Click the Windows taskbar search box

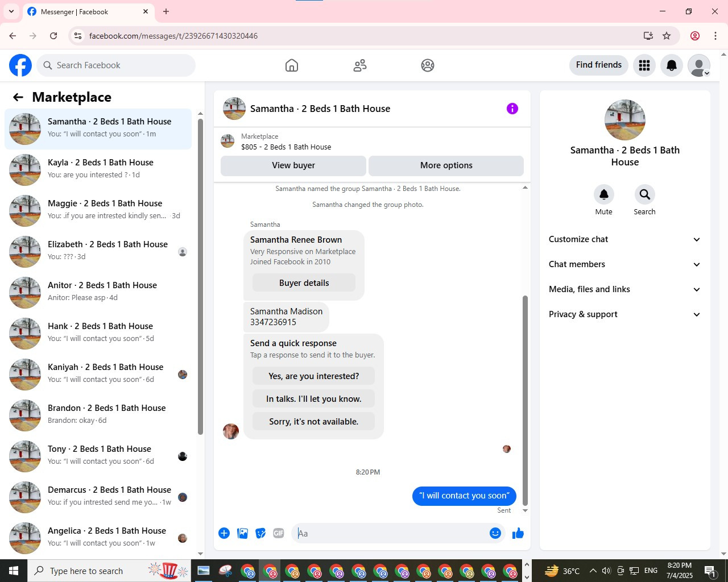(109, 571)
